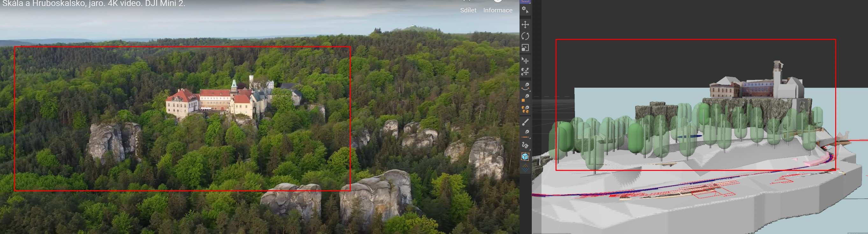The image size is (868, 234).
Task: Choose the pen-drawing-curve tool icon
Action: (x=525, y=86)
